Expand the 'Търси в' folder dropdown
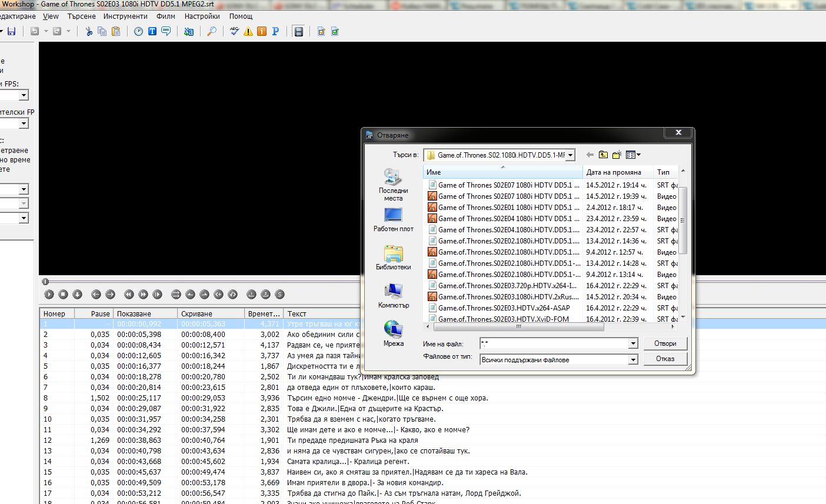The width and height of the screenshot is (826, 504). [x=570, y=155]
